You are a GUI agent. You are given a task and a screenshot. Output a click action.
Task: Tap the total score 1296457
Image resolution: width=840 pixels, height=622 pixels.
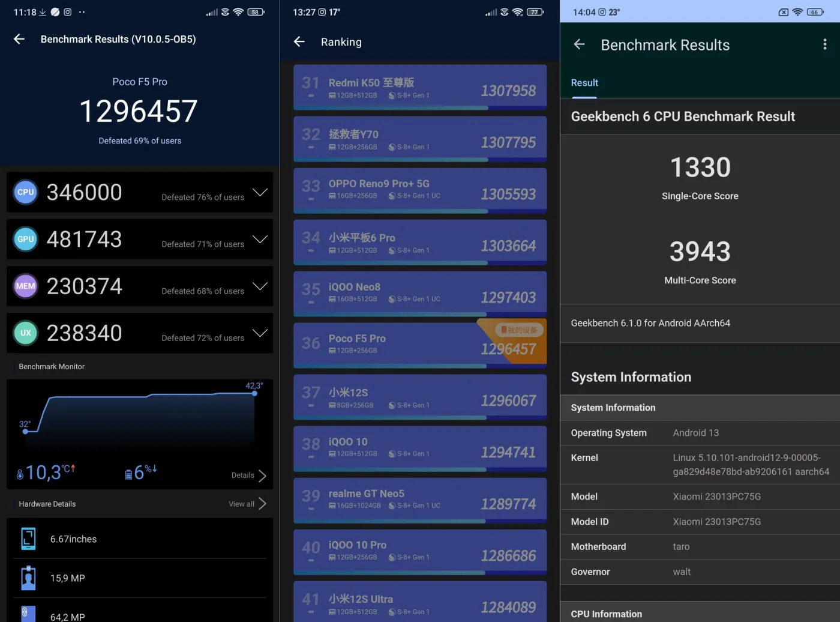point(139,111)
